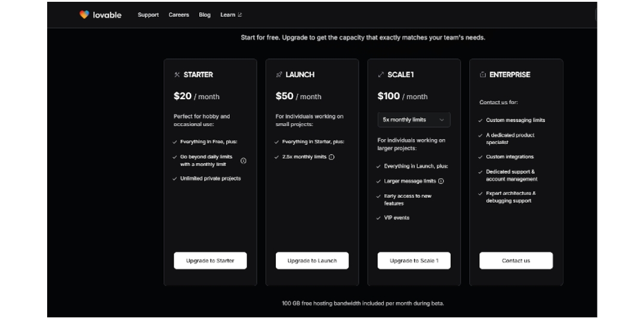Open info icon next to 2.5x monthly limits
Viewport: 644px width, 319px height.
[x=332, y=157]
